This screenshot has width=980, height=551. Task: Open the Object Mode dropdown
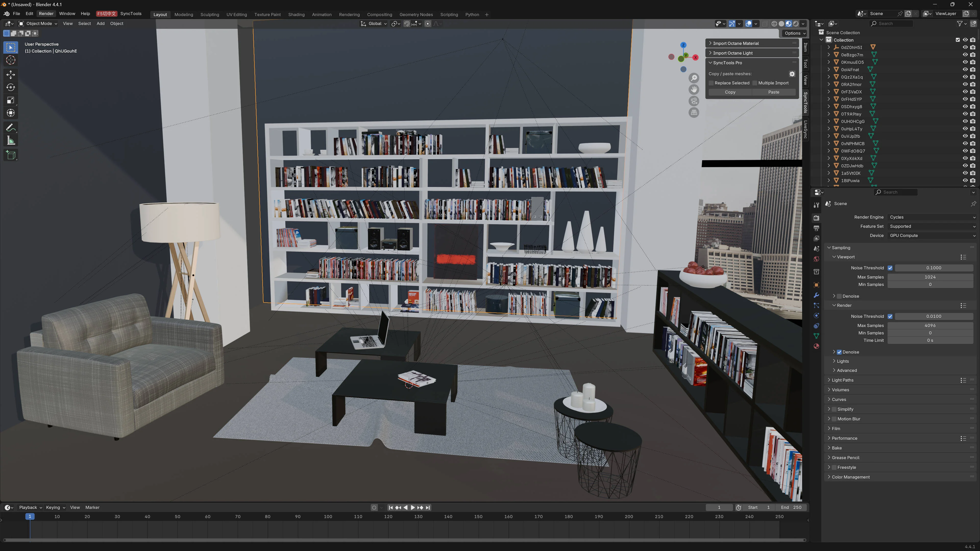[x=38, y=23]
